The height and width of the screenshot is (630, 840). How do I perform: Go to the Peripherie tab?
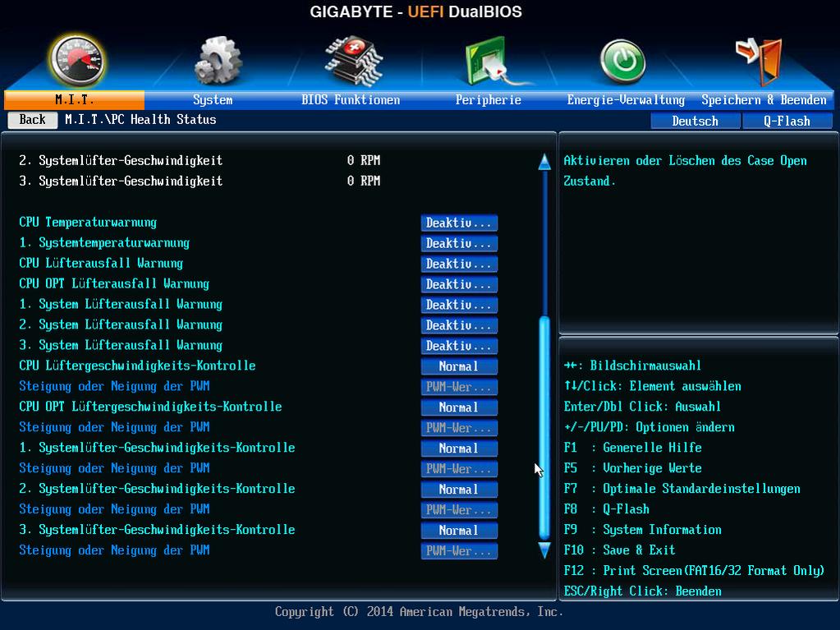(488, 100)
